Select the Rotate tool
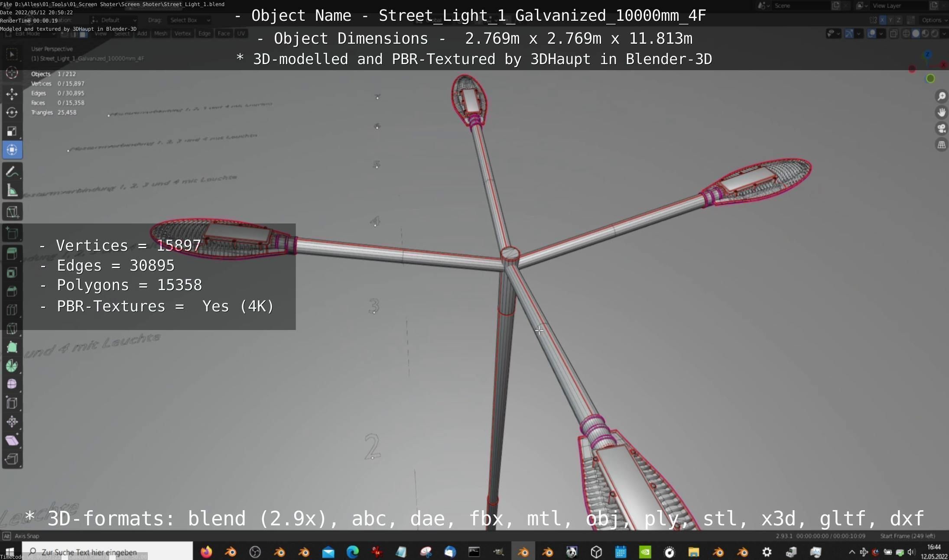The height and width of the screenshot is (560, 949). [x=12, y=112]
